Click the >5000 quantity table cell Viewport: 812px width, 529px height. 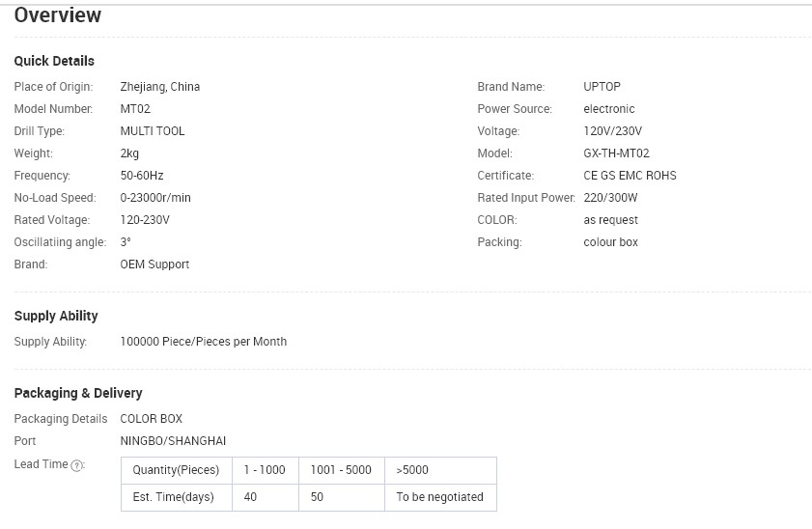412,470
